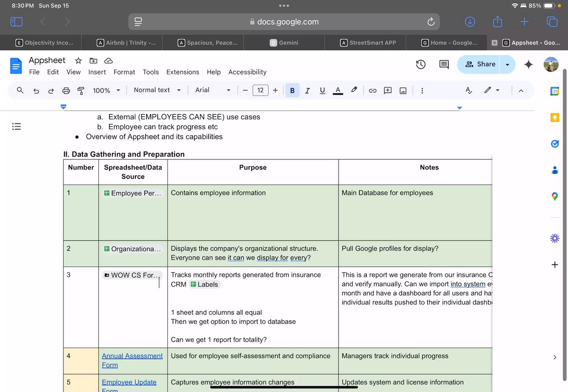Redo the last edit
Screen dimensions: 568x392
coord(51,91)
